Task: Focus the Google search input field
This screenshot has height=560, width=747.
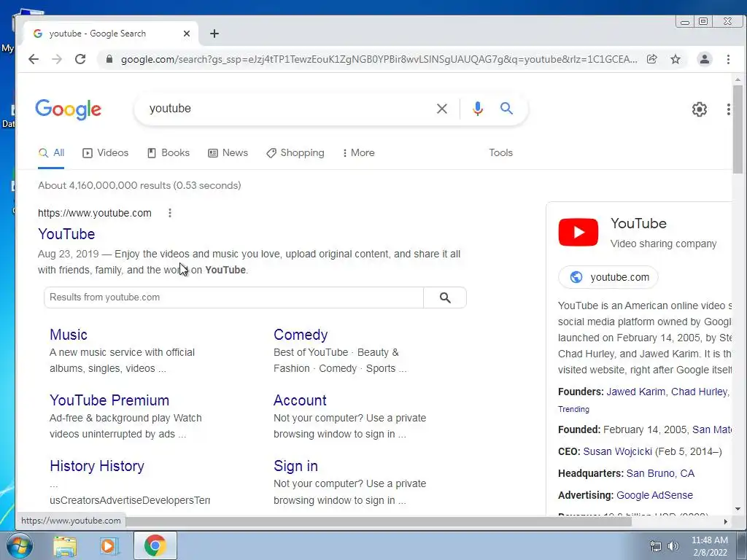Action: tap(286, 109)
